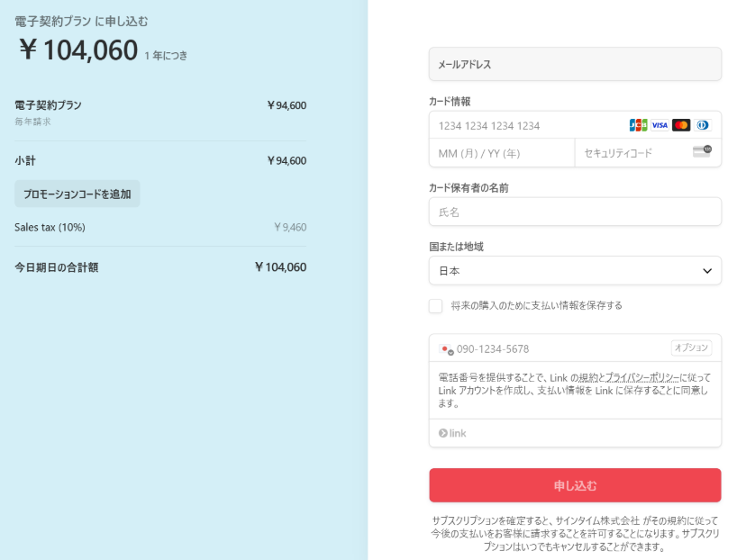Image resolution: width=746 pixels, height=560 pixels.
Task: Click the 電子契約プラン line item name
Action: click(x=48, y=105)
